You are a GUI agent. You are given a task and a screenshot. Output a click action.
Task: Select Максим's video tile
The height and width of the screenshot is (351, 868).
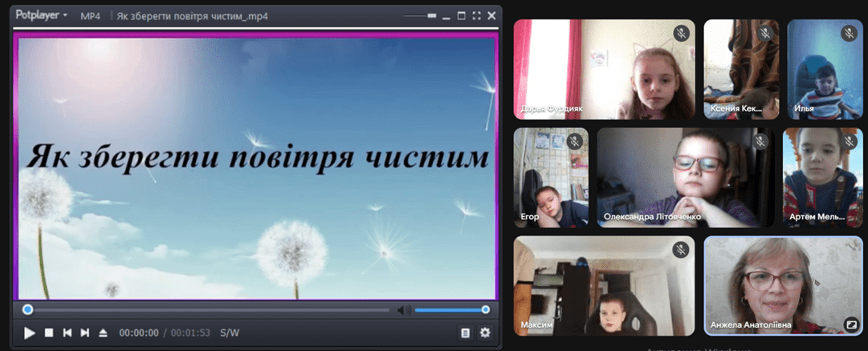605,286
